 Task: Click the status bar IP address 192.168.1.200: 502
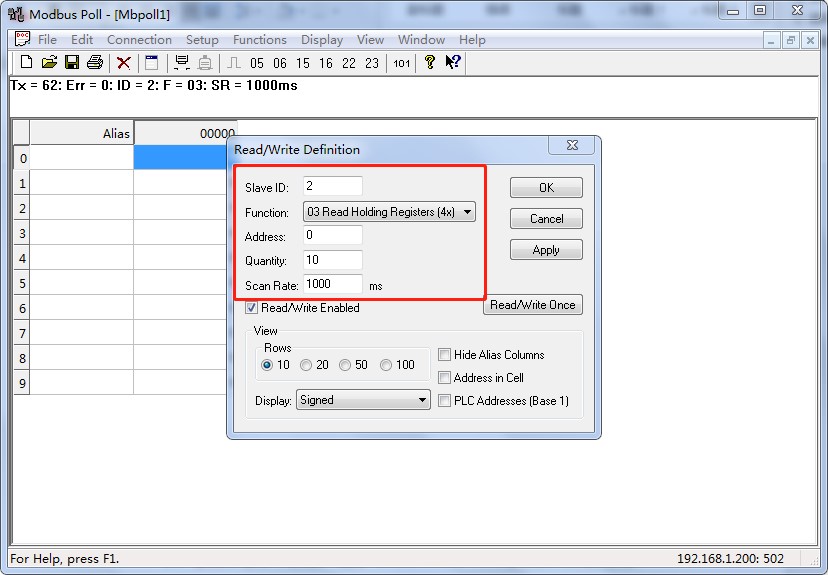click(x=730, y=559)
